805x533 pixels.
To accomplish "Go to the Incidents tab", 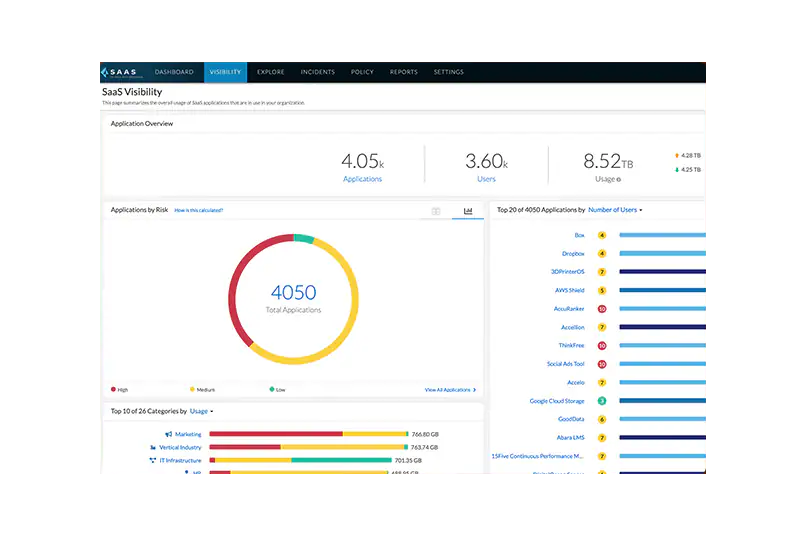I will tap(317, 72).
